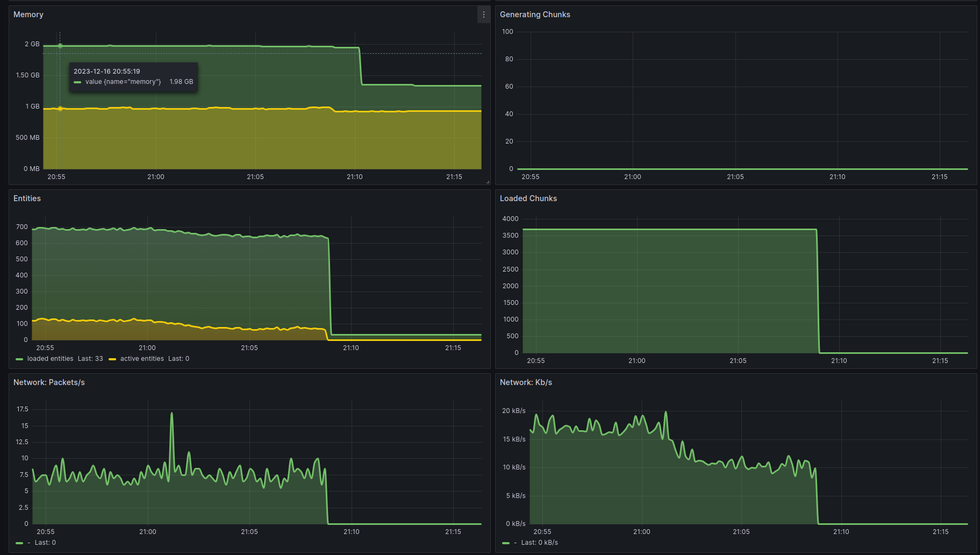This screenshot has width=980, height=555.
Task: Click the '1.50 GB' axis label in Memory
Action: click(28, 75)
